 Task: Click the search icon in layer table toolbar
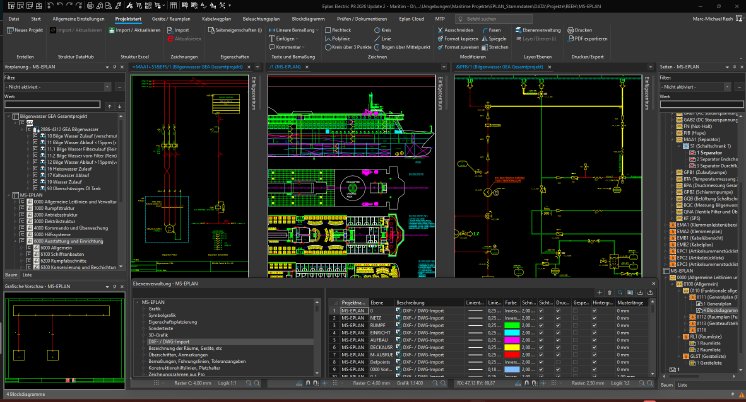[620, 293]
